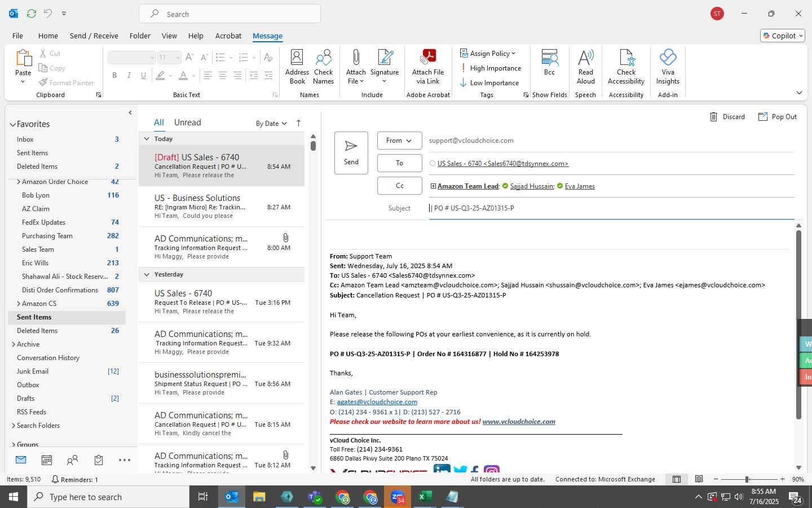Open the Folder ribbon tab
Viewport: 812px width, 508px height.
point(140,36)
